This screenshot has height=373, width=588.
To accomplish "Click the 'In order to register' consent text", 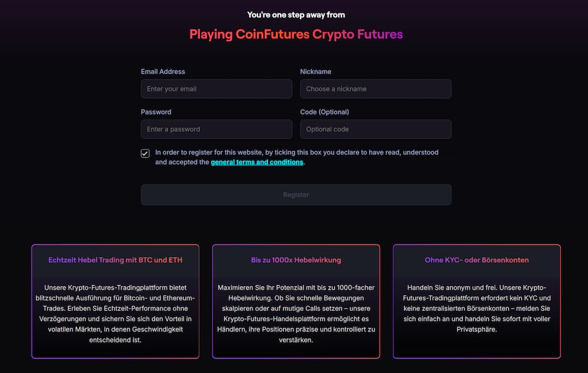I will click(x=296, y=157).
